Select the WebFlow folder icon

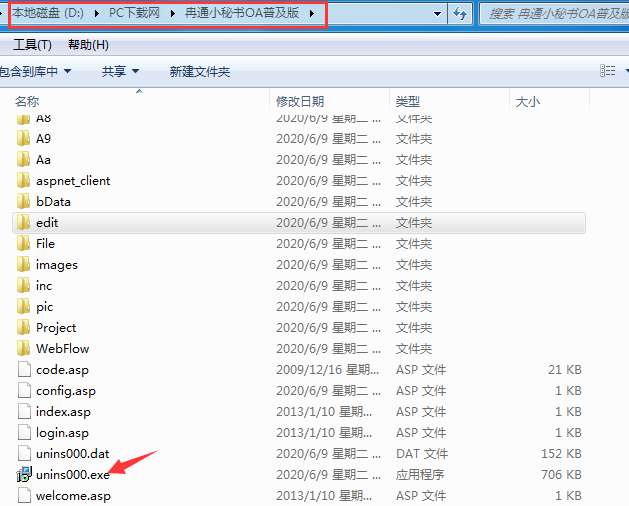[24, 348]
